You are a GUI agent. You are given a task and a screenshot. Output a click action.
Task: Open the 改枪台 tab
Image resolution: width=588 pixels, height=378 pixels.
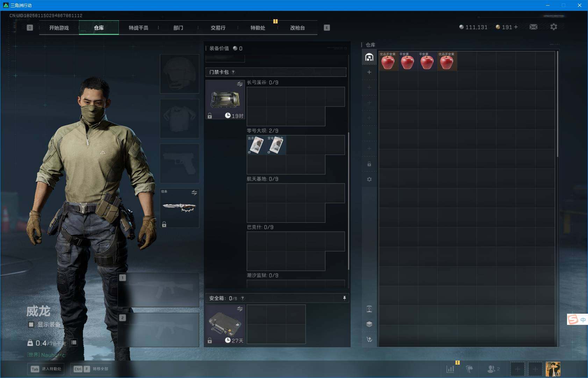pos(297,28)
